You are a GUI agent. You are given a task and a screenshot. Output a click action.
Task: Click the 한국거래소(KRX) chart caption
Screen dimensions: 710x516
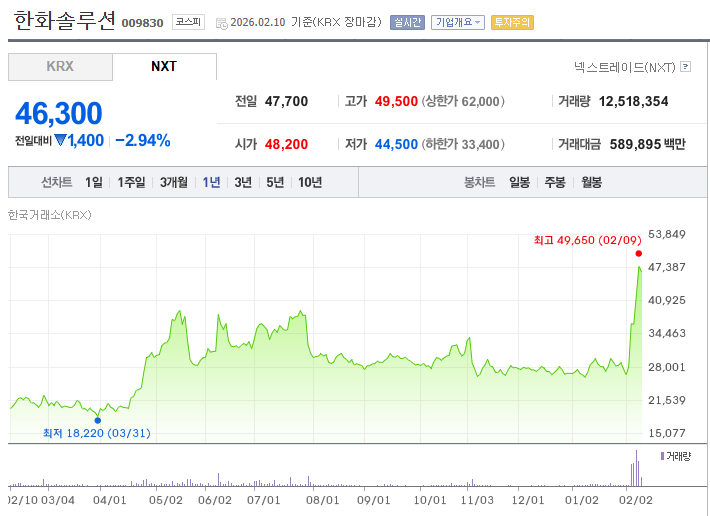[50, 215]
